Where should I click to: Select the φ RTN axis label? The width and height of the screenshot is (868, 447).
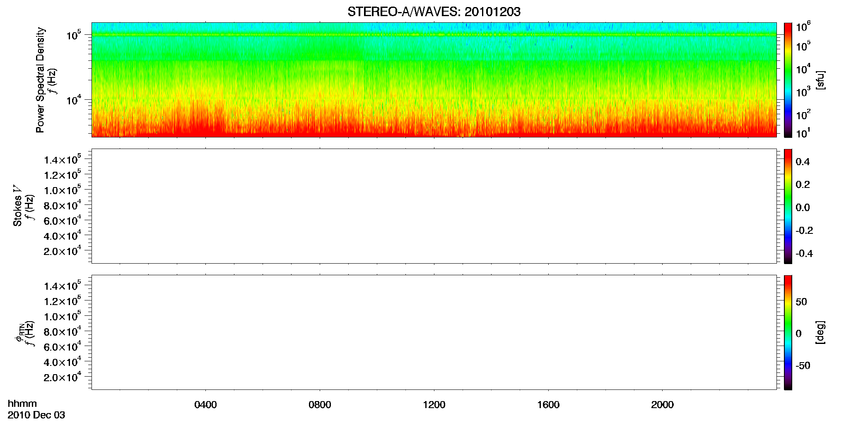tap(20, 332)
